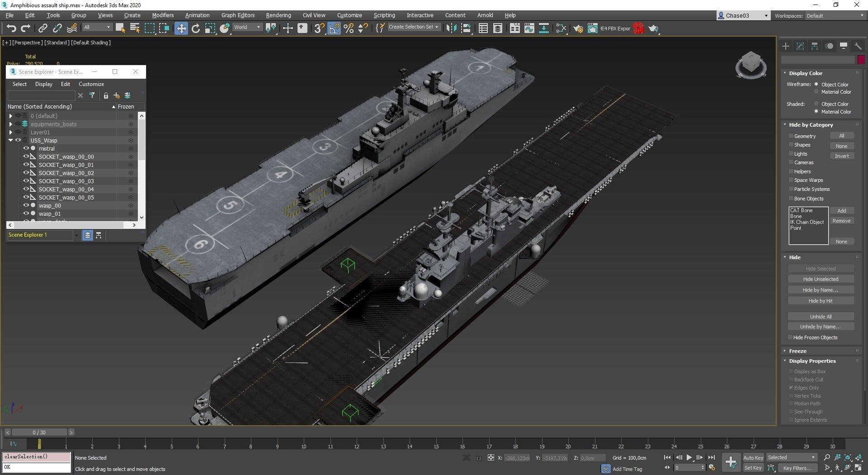868x475 pixels.
Task: Click the Unhide All button
Action: 821,317
